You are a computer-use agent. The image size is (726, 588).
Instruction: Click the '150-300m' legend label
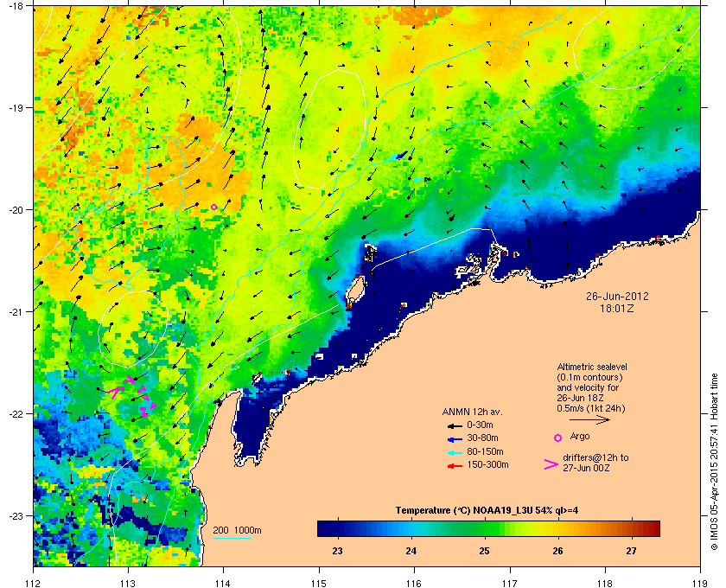(487, 464)
